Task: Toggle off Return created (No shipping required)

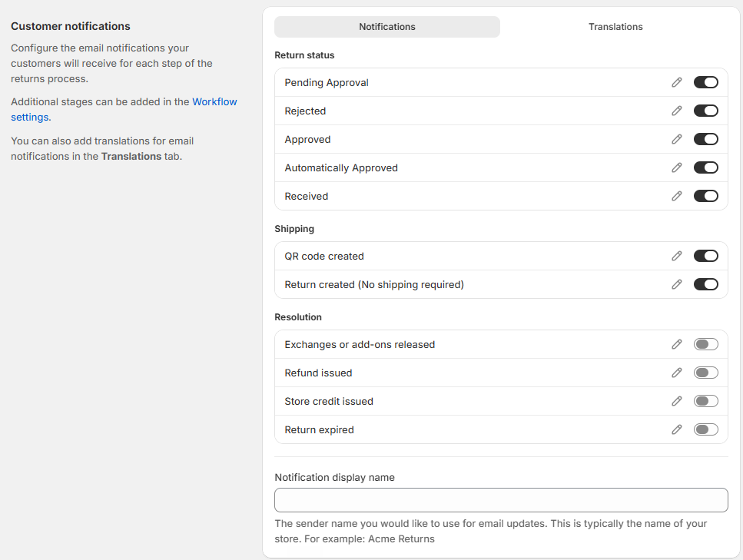Action: click(x=706, y=284)
